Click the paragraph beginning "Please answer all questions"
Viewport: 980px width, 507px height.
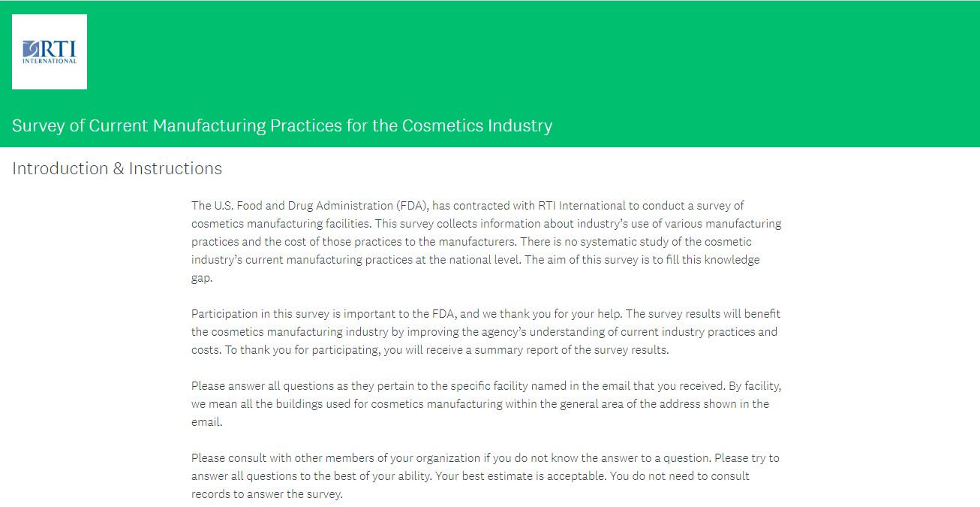480,403
